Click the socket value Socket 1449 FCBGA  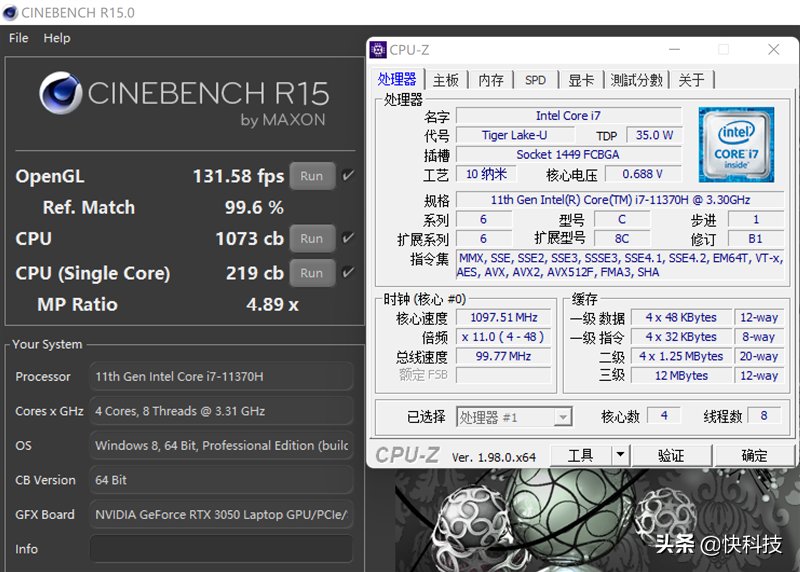click(568, 155)
